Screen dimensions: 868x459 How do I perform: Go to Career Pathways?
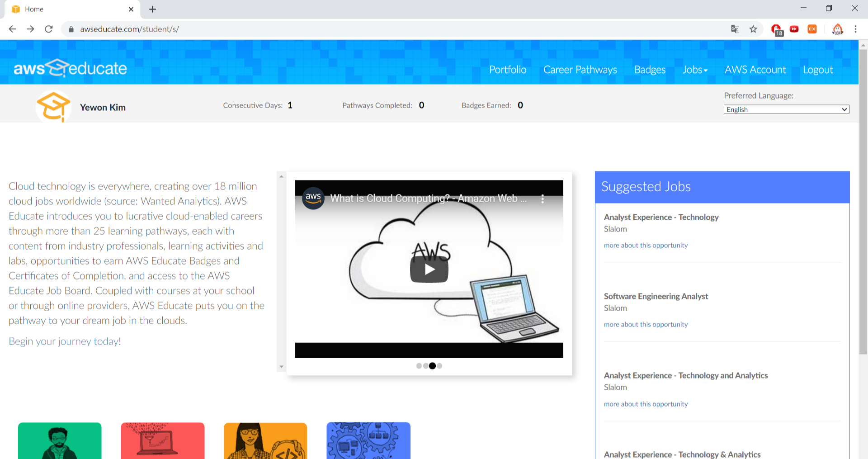coord(580,70)
